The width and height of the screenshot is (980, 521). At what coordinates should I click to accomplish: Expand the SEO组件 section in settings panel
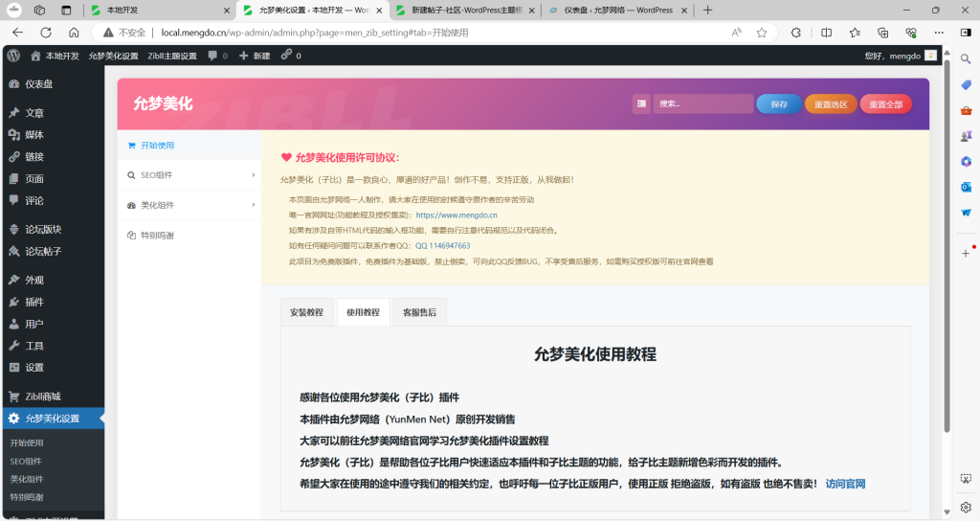coord(189,175)
